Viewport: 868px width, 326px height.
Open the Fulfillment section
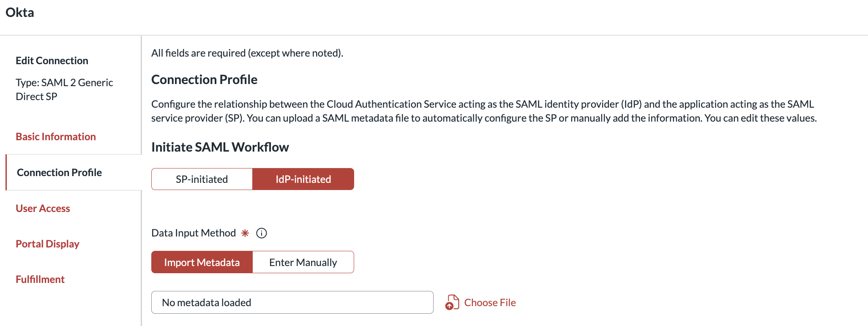pyautogui.click(x=40, y=279)
